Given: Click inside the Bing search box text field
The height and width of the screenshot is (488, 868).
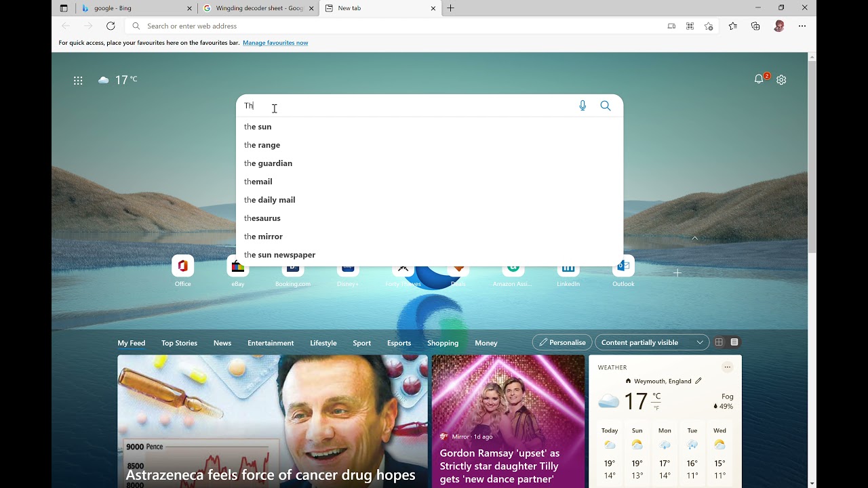Looking at the screenshot, I should [407, 106].
